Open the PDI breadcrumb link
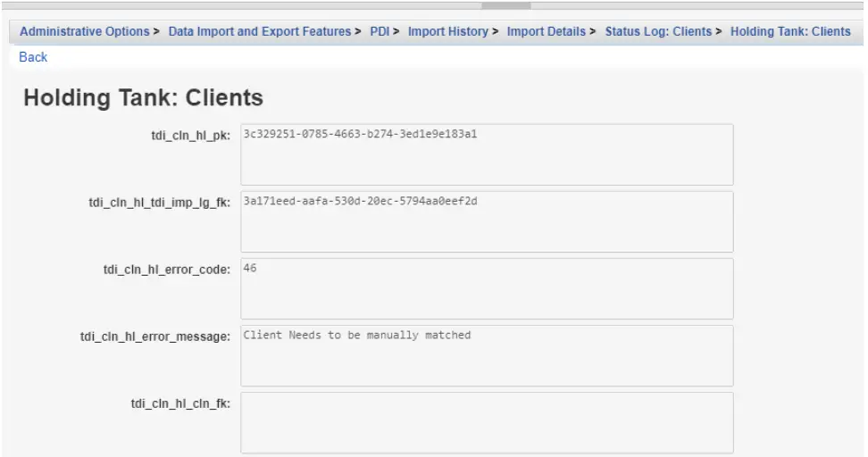868x457 pixels. point(380,31)
